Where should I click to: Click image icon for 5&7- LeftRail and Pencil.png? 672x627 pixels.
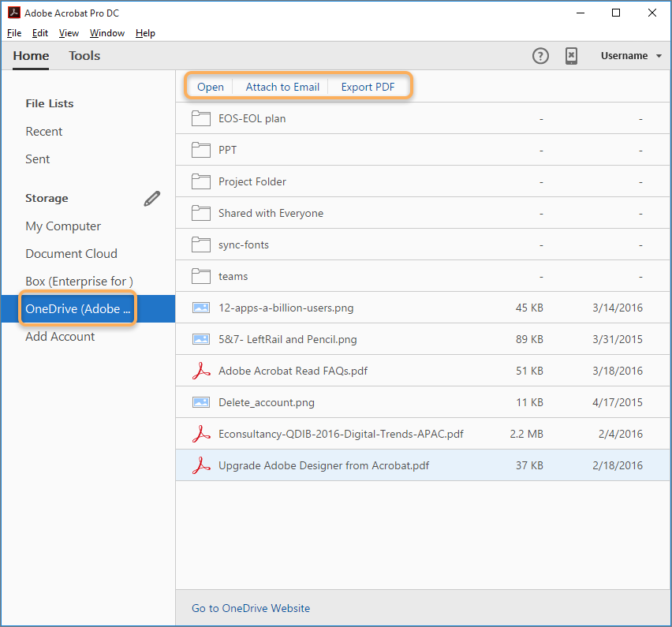(201, 339)
